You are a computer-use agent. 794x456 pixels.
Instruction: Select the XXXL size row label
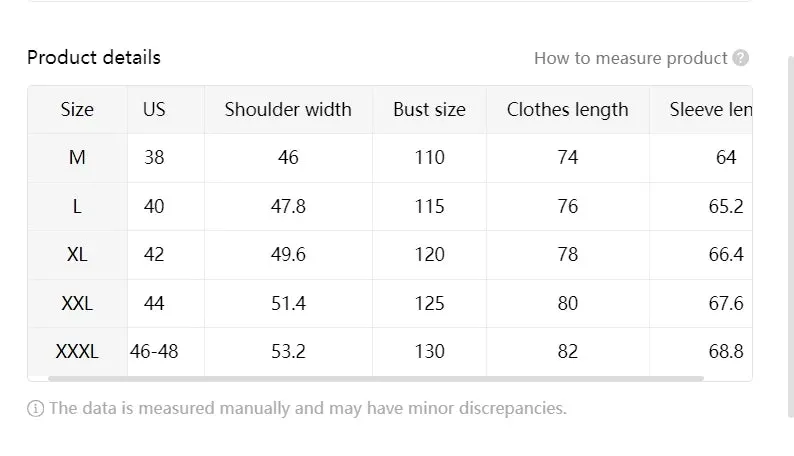point(77,352)
